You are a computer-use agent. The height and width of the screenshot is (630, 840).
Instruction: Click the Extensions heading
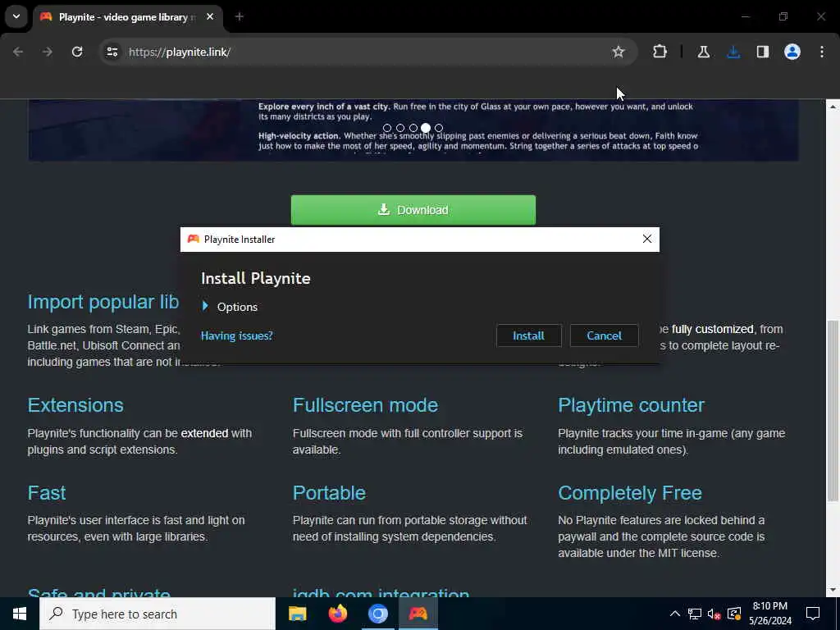click(x=75, y=405)
